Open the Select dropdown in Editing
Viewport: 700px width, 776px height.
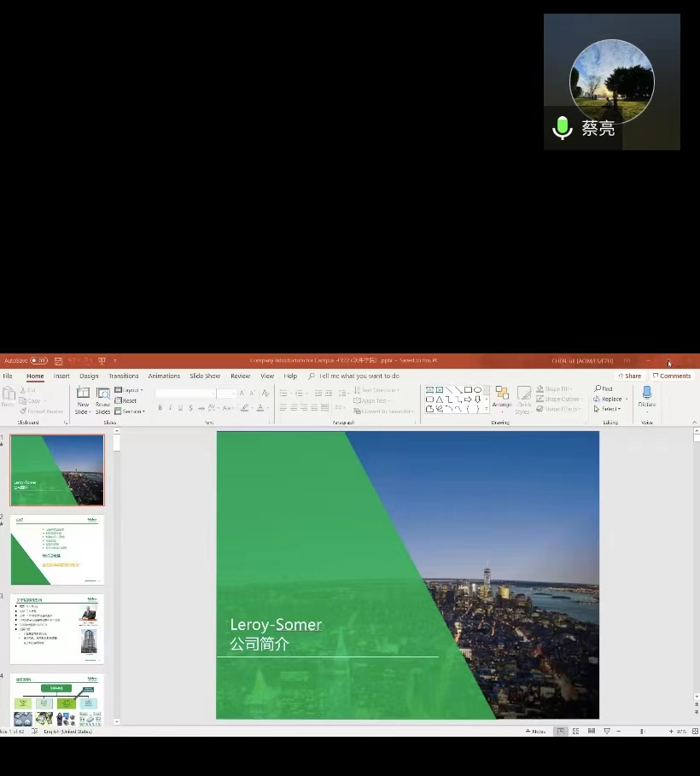click(x=608, y=409)
